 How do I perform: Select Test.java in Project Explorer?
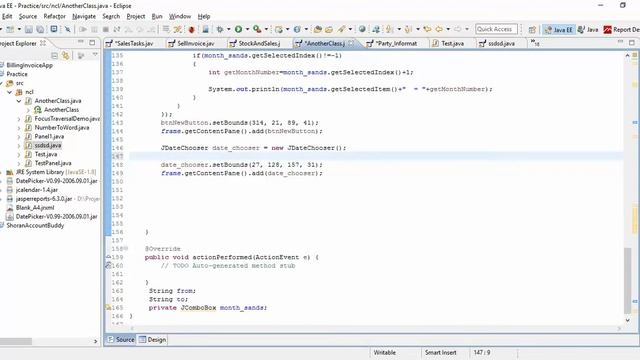(46, 154)
